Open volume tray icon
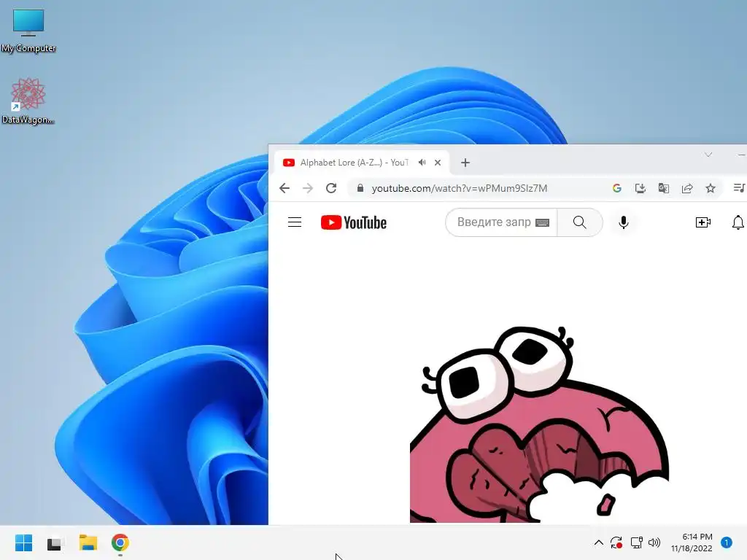This screenshot has height=560, width=747. 654,542
